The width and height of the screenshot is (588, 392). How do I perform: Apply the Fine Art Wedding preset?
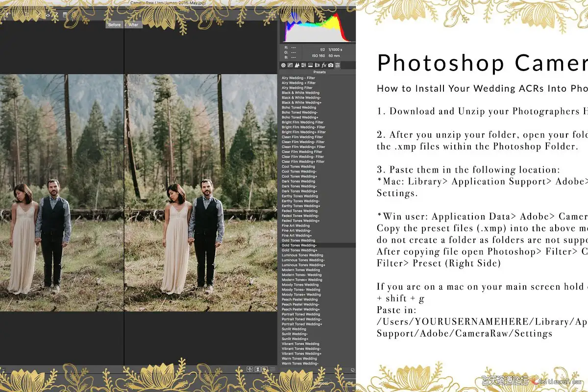296,225
